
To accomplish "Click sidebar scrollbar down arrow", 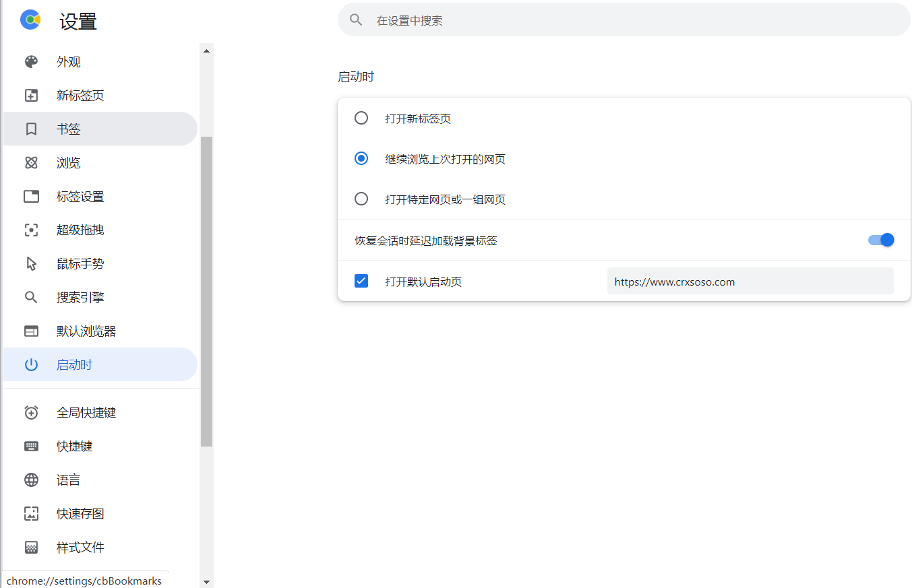I will click(206, 581).
